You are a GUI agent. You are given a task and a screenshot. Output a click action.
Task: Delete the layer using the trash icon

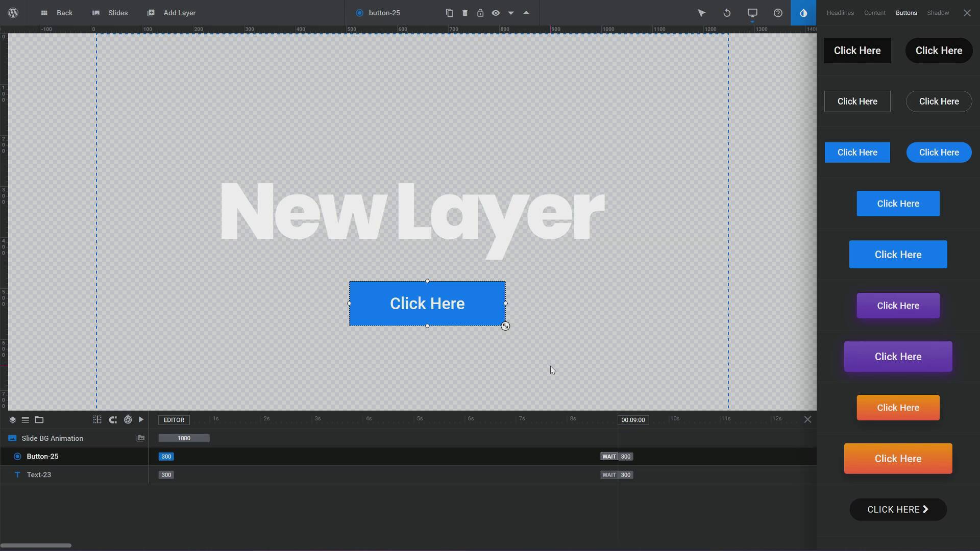[x=464, y=13]
